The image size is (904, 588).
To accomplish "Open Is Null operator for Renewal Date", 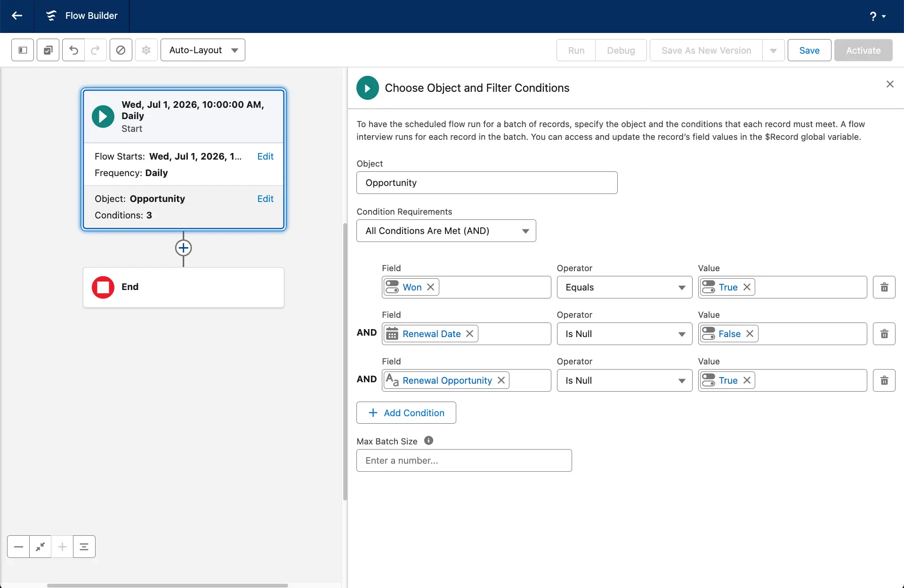I will (624, 334).
